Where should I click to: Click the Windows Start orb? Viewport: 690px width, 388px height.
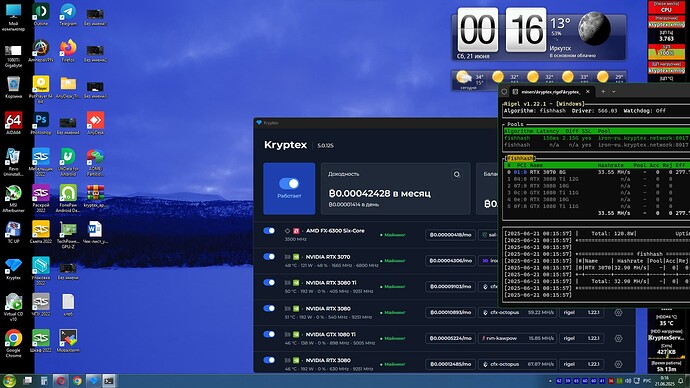(9, 381)
